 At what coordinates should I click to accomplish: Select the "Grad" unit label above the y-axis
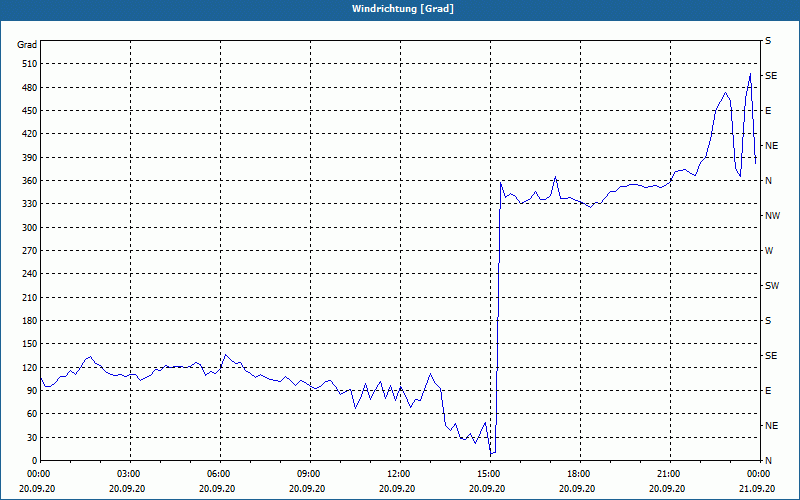coord(27,45)
